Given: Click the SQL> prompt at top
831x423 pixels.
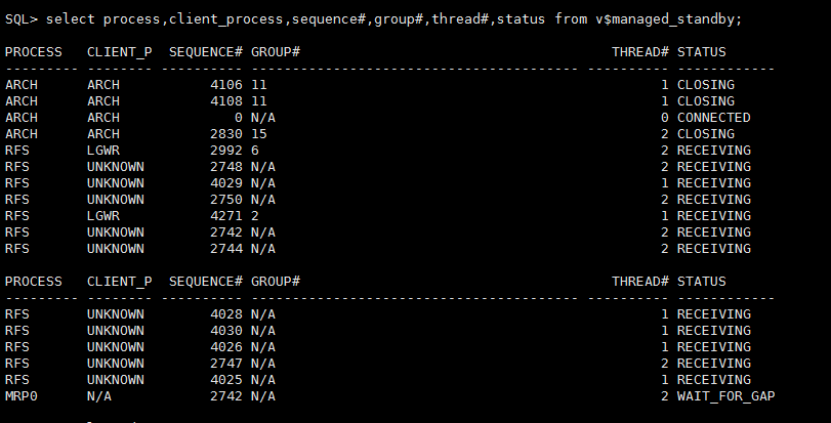Looking at the screenshot, I should (21, 20).
